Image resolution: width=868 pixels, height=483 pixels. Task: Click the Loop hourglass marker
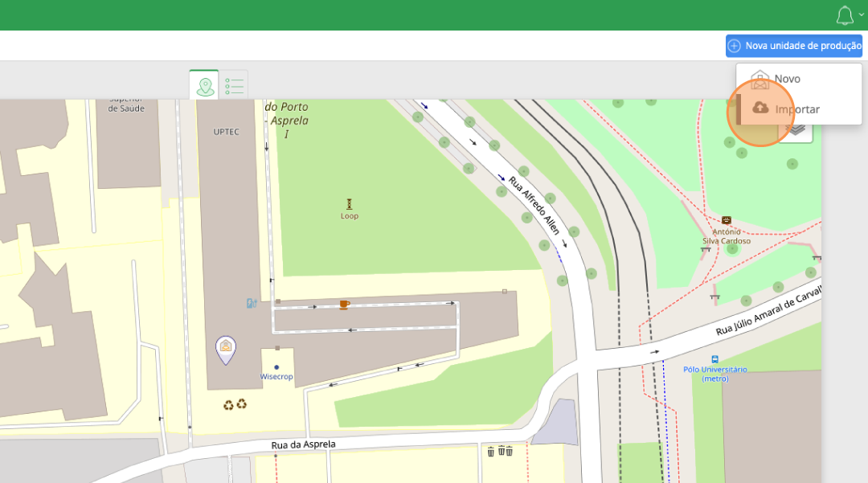coord(349,204)
